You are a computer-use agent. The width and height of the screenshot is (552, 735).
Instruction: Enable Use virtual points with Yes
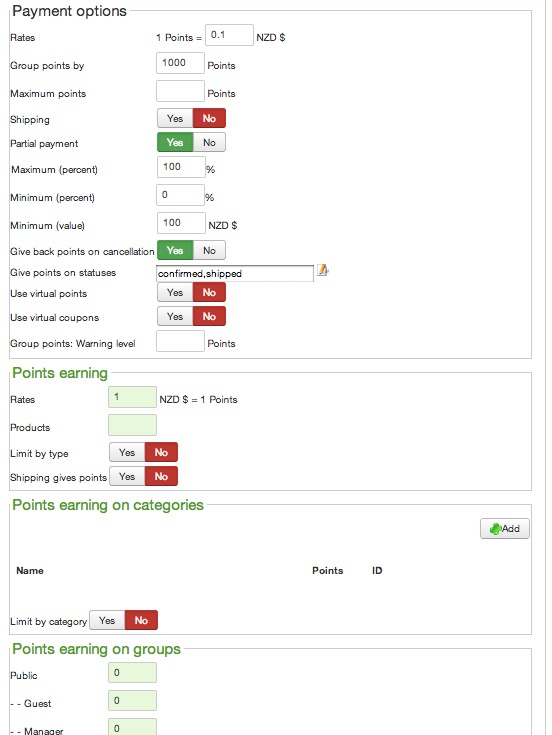pos(175,292)
